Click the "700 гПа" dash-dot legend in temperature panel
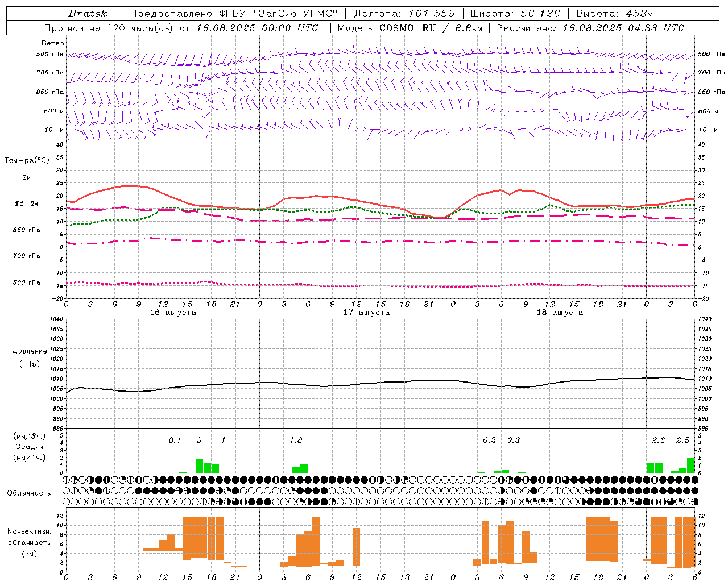The width and height of the screenshot is (728, 582). click(26, 256)
